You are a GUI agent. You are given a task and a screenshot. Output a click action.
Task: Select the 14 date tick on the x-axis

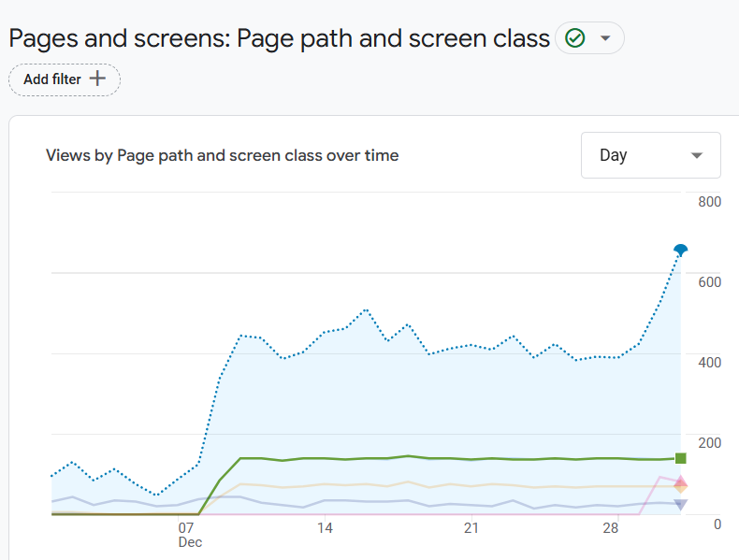[325, 528]
